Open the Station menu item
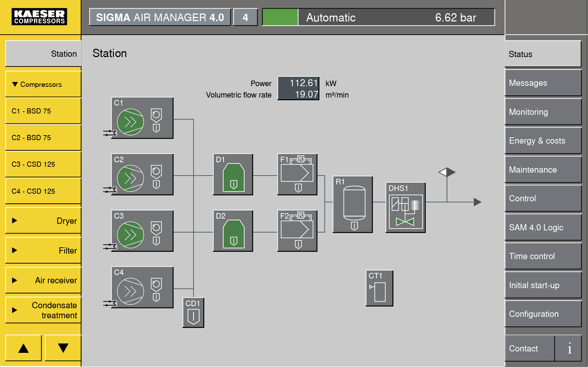Viewport: 588px width, 367px height. click(43, 54)
